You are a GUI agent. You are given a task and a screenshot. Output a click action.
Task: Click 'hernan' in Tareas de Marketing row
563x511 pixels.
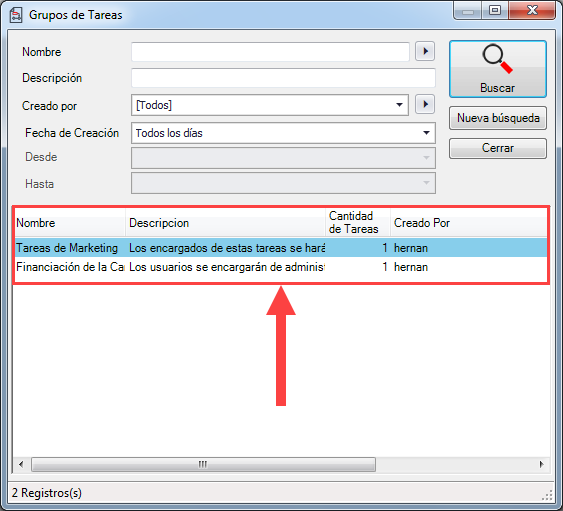[411, 248]
